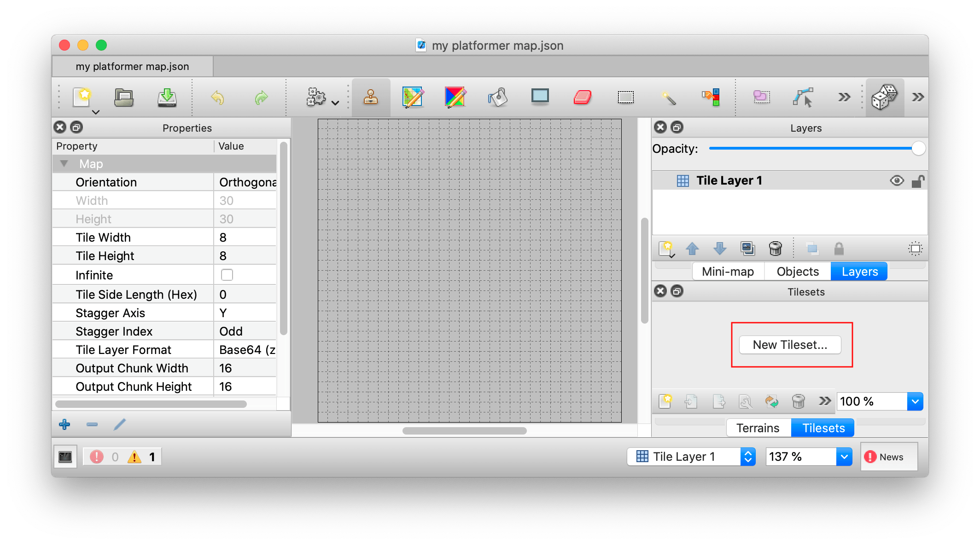Open the map zoom 137 % dropdown
This screenshot has width=980, height=545.
(x=844, y=457)
